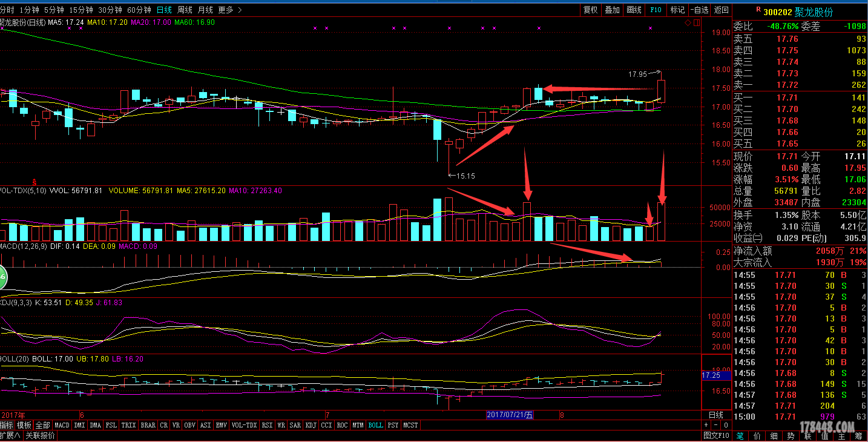Screen dimensions: 868x442
Task: Choose the MACD indicator tab
Action: tap(62, 425)
